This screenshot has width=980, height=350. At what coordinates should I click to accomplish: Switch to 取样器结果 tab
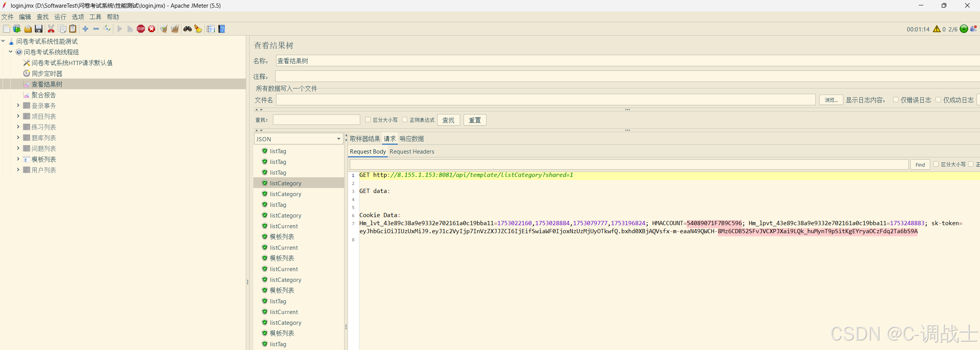[x=365, y=139]
